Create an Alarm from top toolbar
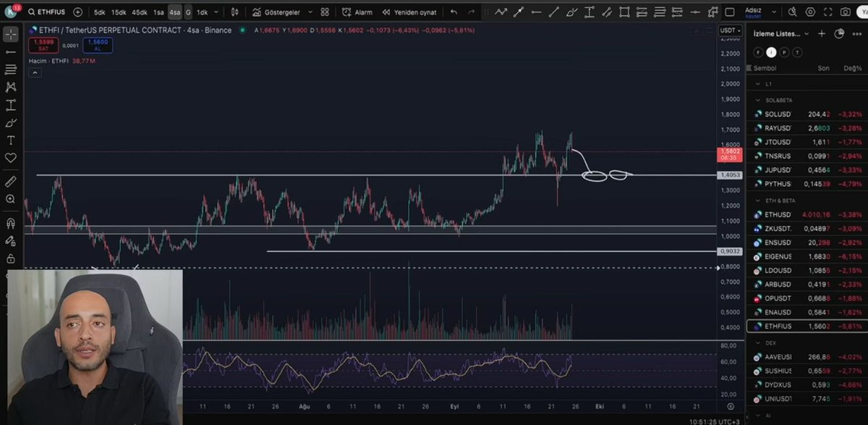Screen dimensions: 868x425 pyautogui.click(x=357, y=12)
